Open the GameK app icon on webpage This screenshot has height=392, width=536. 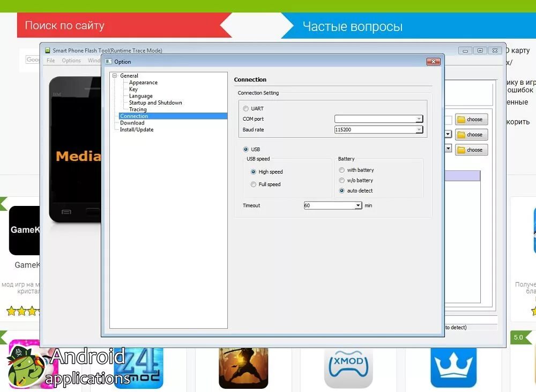click(x=25, y=231)
